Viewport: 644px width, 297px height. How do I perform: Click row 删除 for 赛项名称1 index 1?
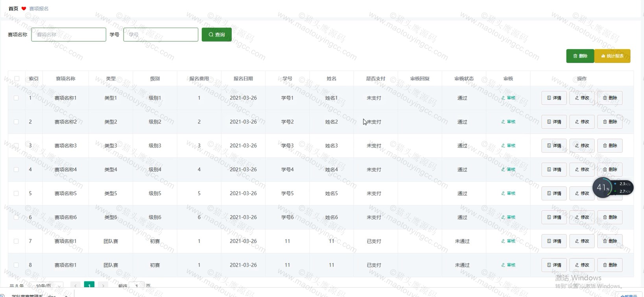(610, 98)
